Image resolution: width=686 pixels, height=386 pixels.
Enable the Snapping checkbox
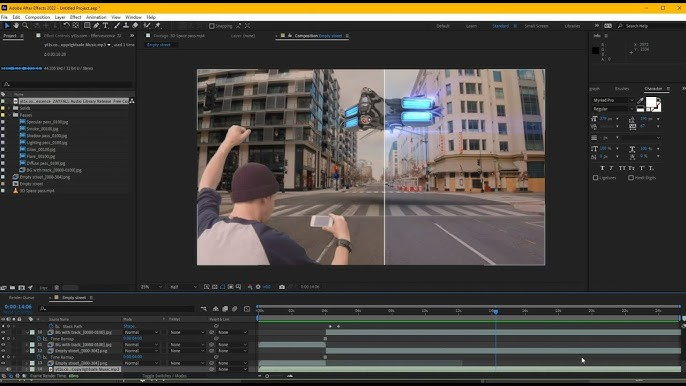(212, 26)
